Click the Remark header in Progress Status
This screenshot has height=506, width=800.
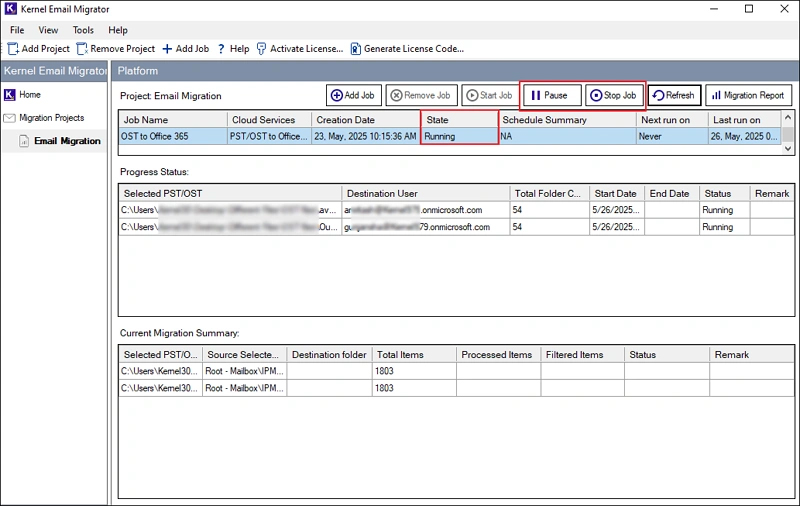pos(772,193)
